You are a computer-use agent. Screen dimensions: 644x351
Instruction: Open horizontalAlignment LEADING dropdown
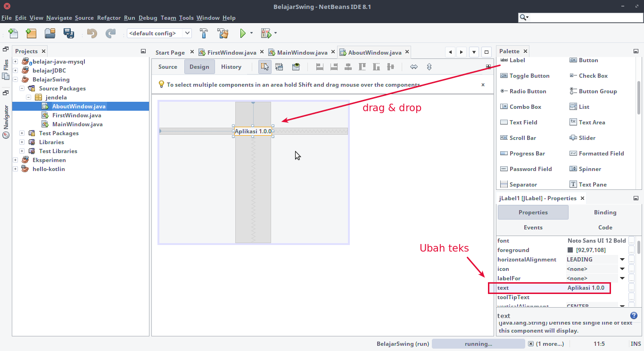click(622, 260)
